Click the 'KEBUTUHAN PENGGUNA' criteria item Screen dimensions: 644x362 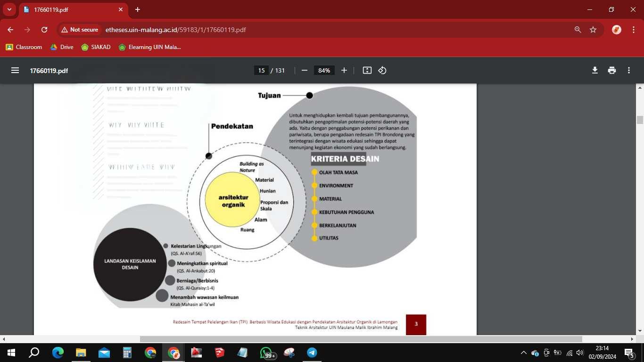coord(347,212)
